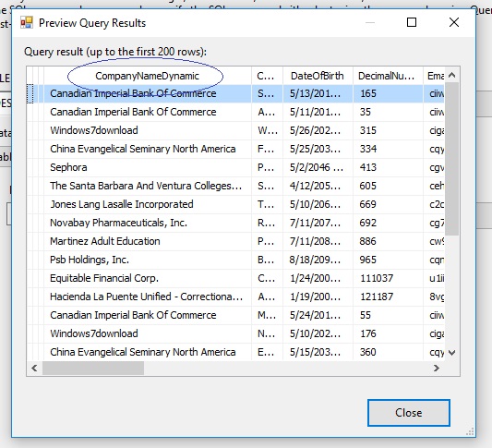Click the date cell 5/10/206...

click(x=318, y=204)
